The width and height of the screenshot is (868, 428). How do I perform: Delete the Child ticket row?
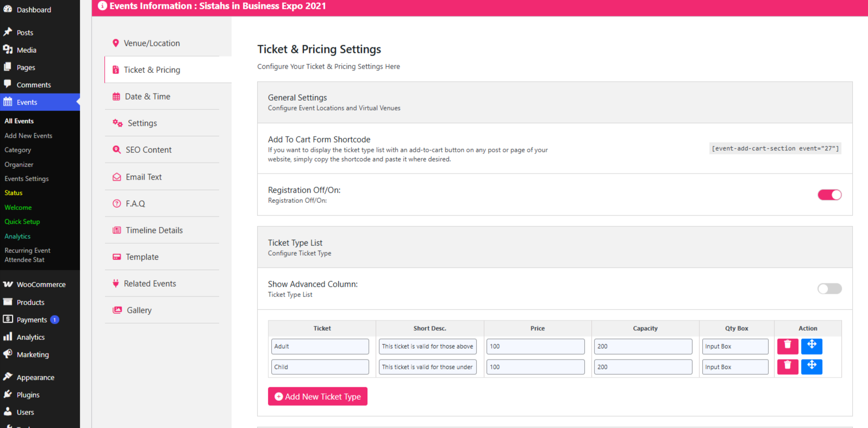(788, 367)
